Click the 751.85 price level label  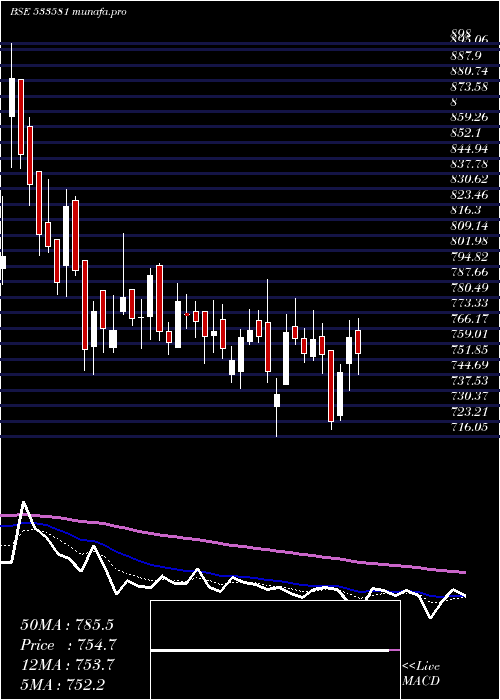(469, 350)
